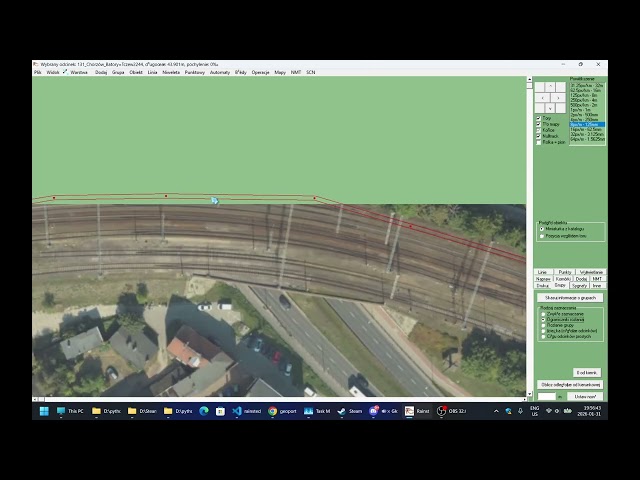640x480 pixels.
Task: Open the Obiekt menu
Action: [136, 72]
